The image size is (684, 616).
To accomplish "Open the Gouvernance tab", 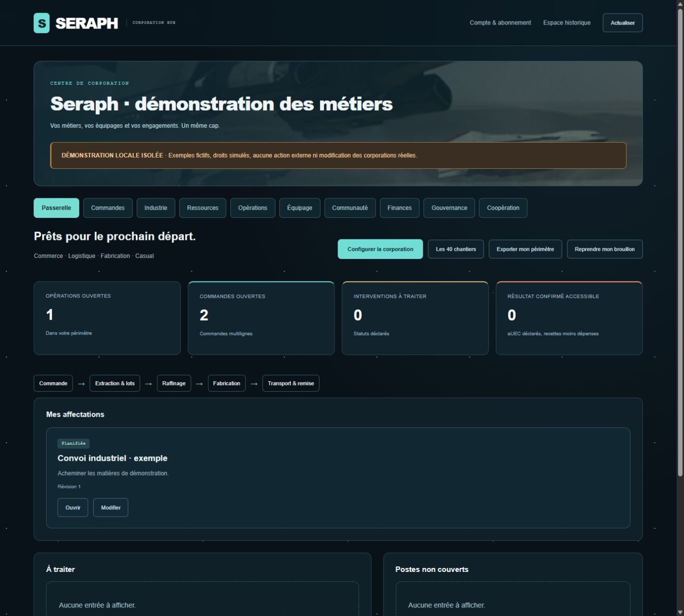I will (449, 208).
